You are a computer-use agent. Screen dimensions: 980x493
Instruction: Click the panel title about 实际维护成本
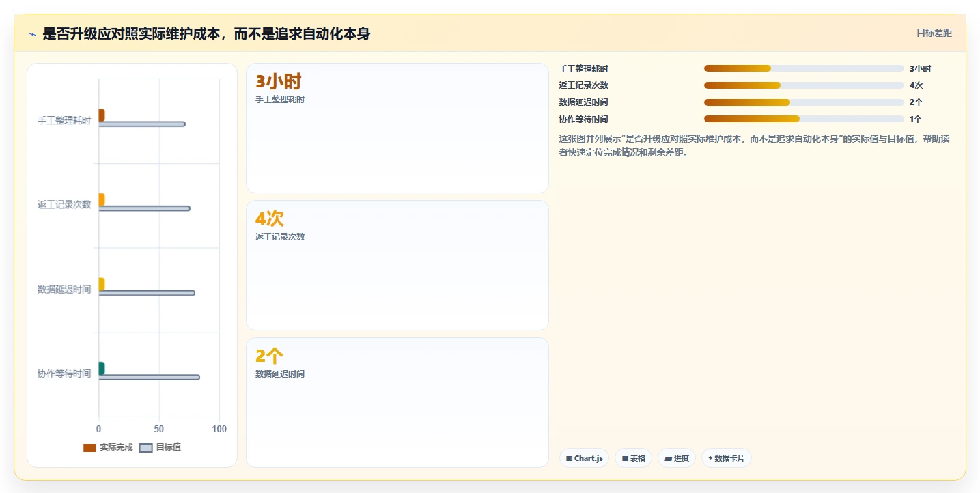206,33
